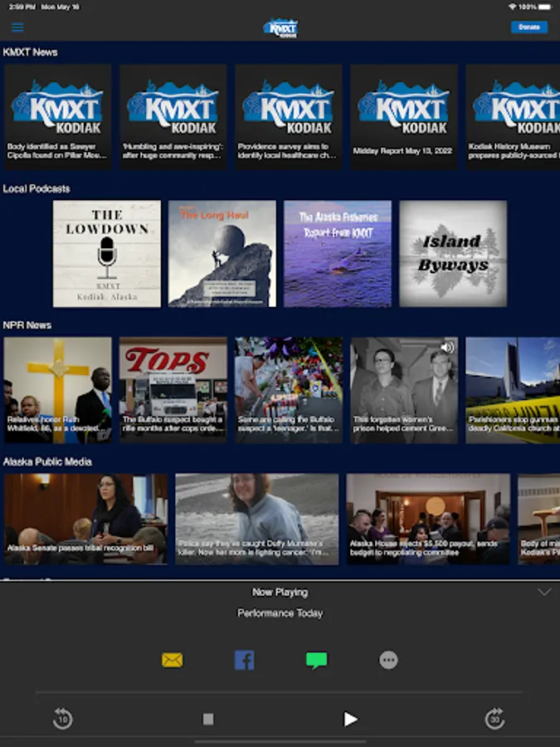Tap the battery status indicator
Viewport: 560px width, 747px height.
click(x=543, y=7)
